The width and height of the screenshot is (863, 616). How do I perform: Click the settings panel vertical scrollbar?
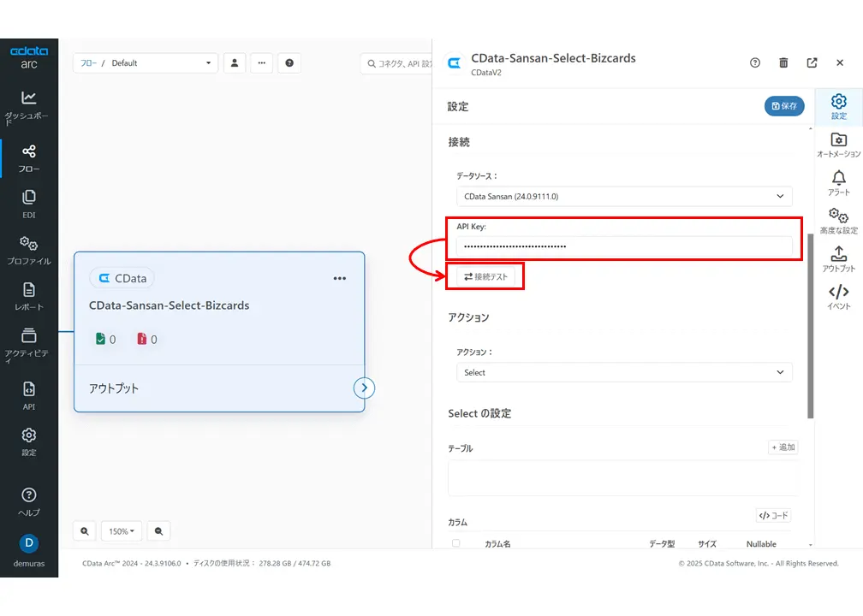coord(810,326)
